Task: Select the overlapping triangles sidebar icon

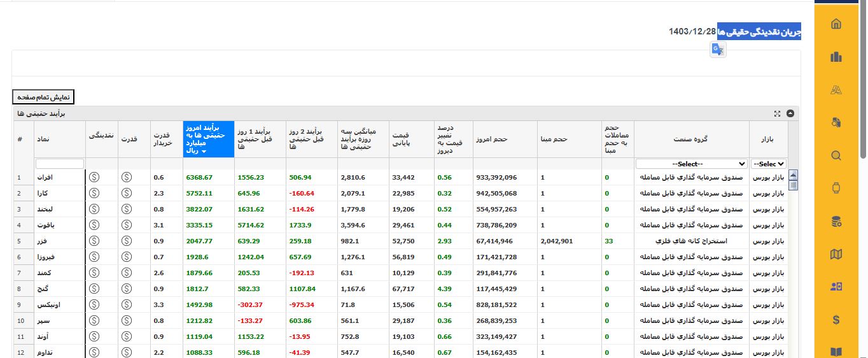Action: click(x=836, y=90)
